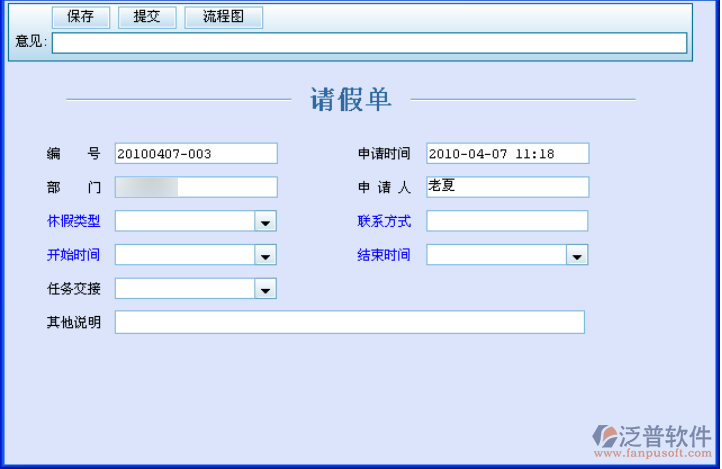Screen dimensions: 722x469
Task: Expand the 任务交接 dropdown arrow
Action: tap(265, 290)
